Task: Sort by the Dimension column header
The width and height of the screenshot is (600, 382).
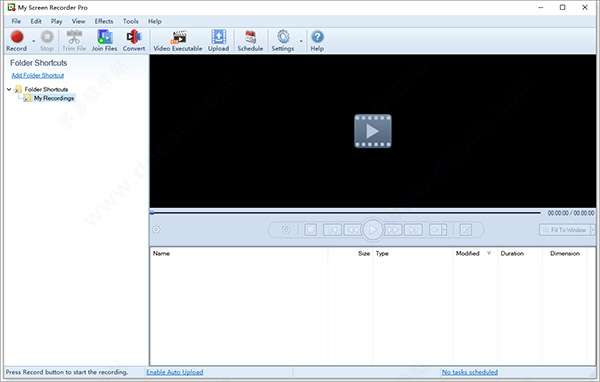Action: pyautogui.click(x=564, y=253)
